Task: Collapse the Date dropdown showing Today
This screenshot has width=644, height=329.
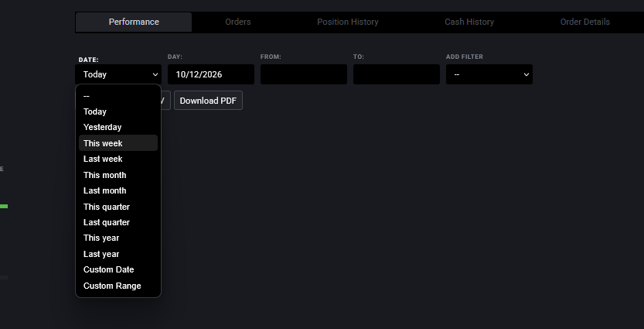Action: click(x=118, y=74)
